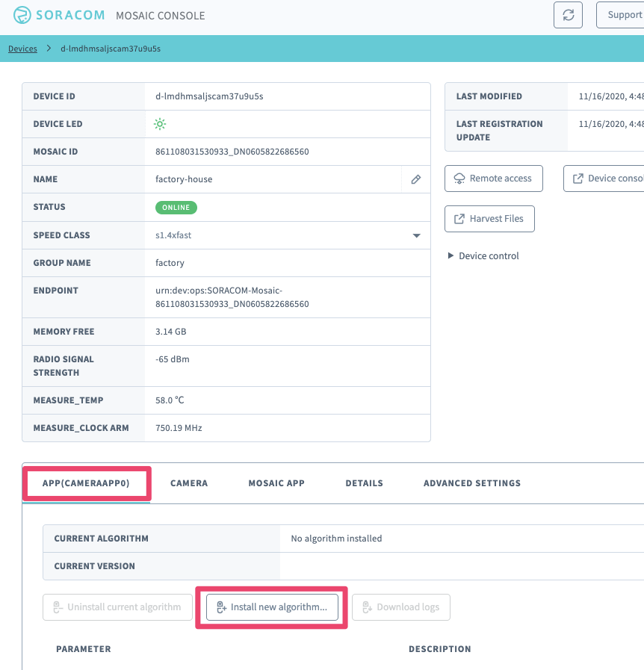Open the Speed Class dropdown arrow

[416, 235]
